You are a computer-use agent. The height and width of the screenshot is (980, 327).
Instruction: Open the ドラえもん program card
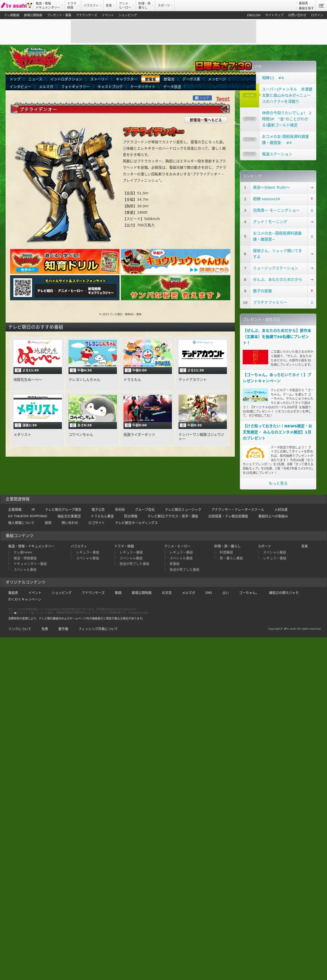(x=148, y=364)
